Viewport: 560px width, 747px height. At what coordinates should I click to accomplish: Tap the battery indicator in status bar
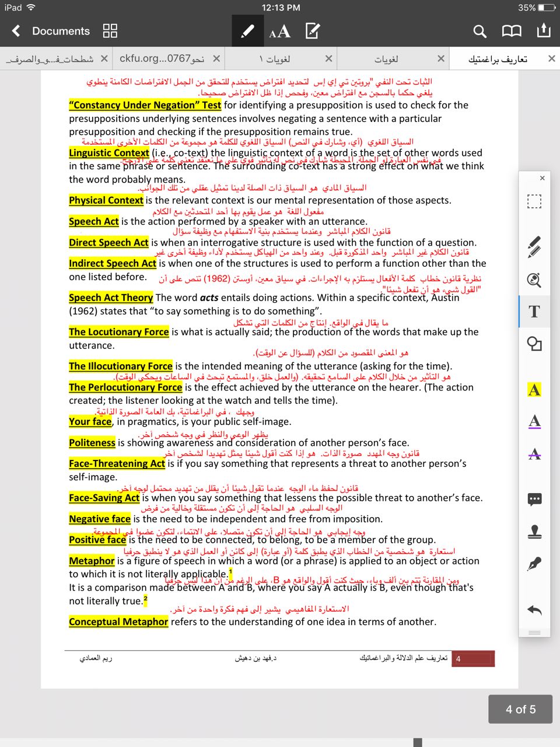(x=547, y=8)
